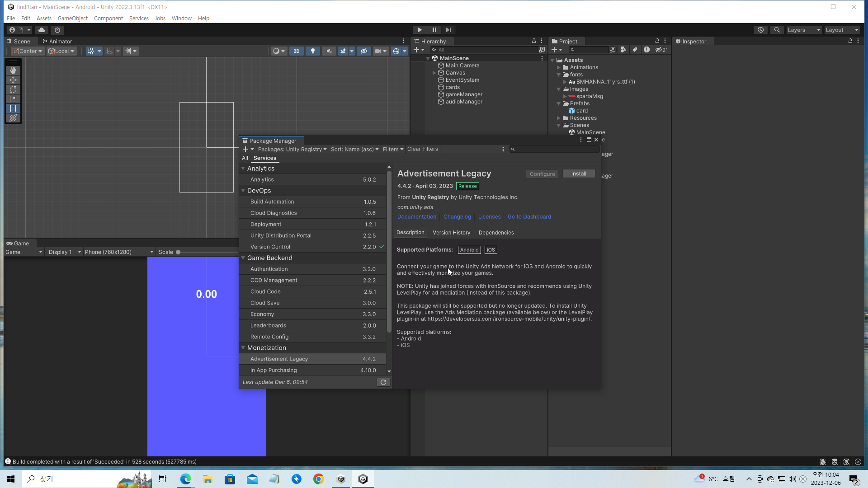Open the Unity Version Control toolbar icon

click(x=57, y=30)
